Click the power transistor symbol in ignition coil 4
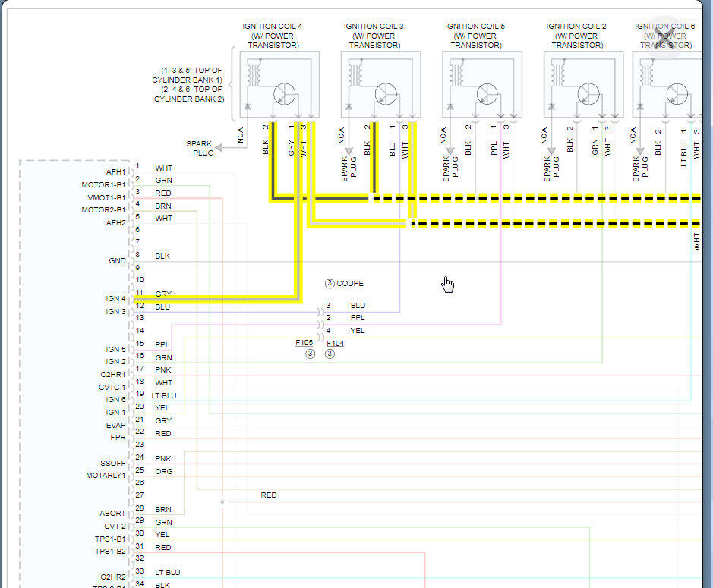The width and height of the screenshot is (713, 588). [x=285, y=95]
